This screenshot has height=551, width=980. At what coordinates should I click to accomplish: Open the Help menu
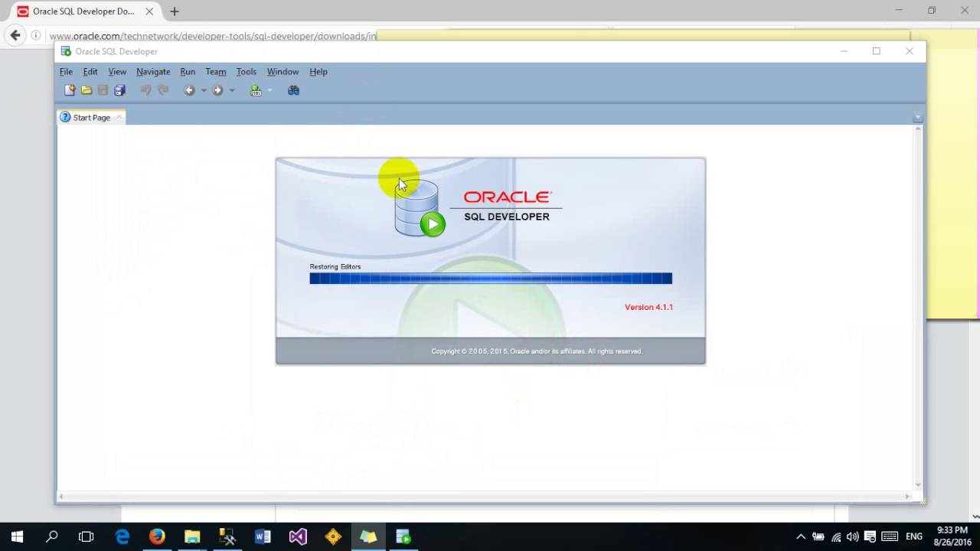point(318,72)
